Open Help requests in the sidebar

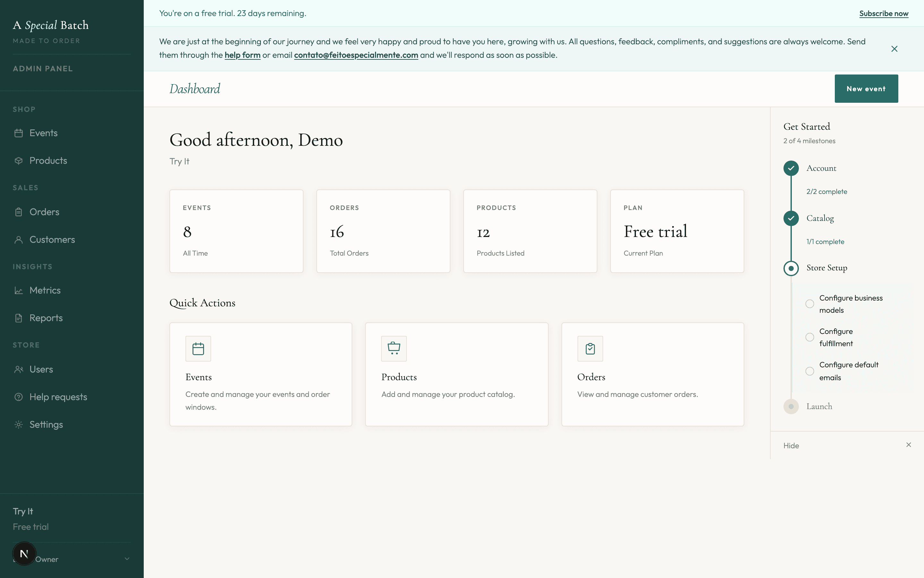72,397
